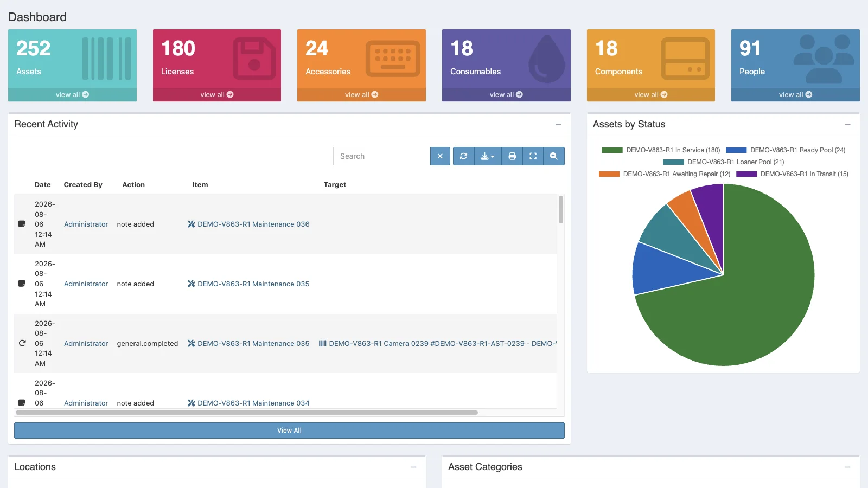Open DEMO-V863-R1 Maintenance 036 link
Image resolution: width=868 pixels, height=488 pixels.
pyautogui.click(x=253, y=224)
